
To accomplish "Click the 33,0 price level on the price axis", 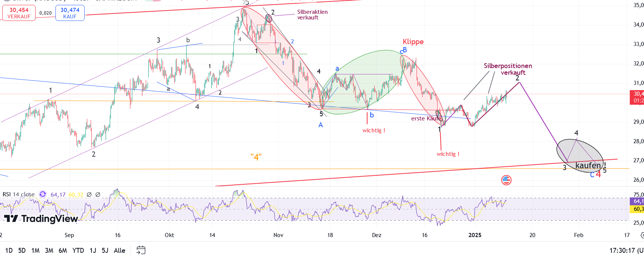I will (638, 44).
